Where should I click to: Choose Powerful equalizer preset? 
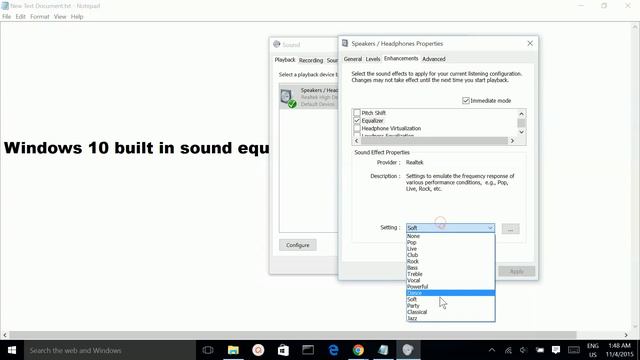pos(451,287)
